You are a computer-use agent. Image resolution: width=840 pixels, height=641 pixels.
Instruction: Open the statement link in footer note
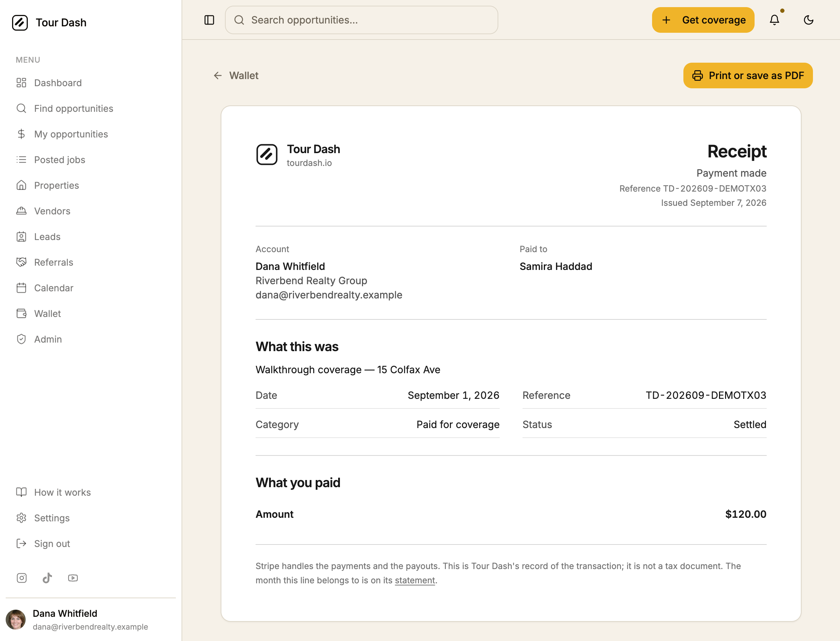point(414,580)
